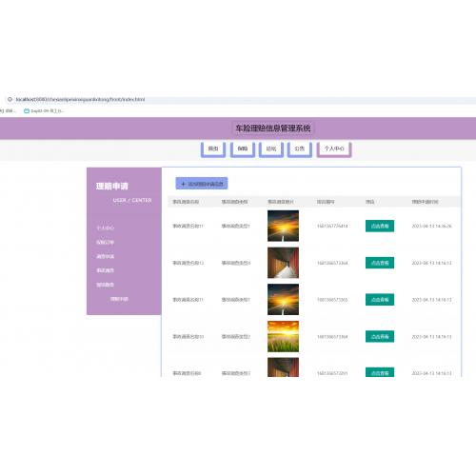Select the second sidebar menu item 保险订单
Viewport: 476px width, 476px height.
coord(105,242)
